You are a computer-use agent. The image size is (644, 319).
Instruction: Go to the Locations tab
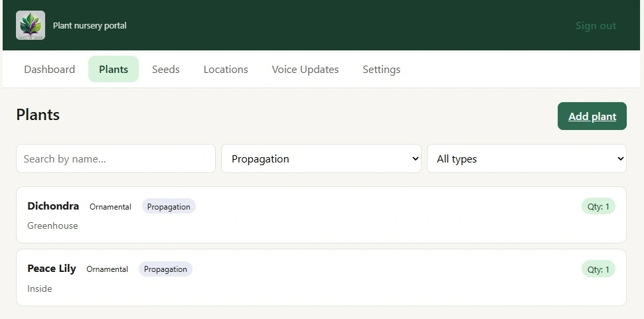point(226,69)
